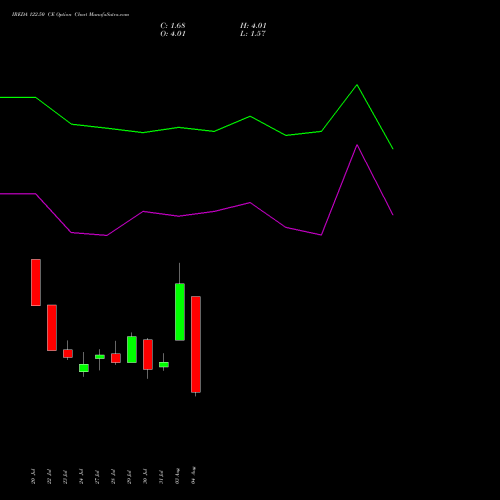Click the '03 Aug' date axis label
This screenshot has height=500, width=500.
[177, 476]
